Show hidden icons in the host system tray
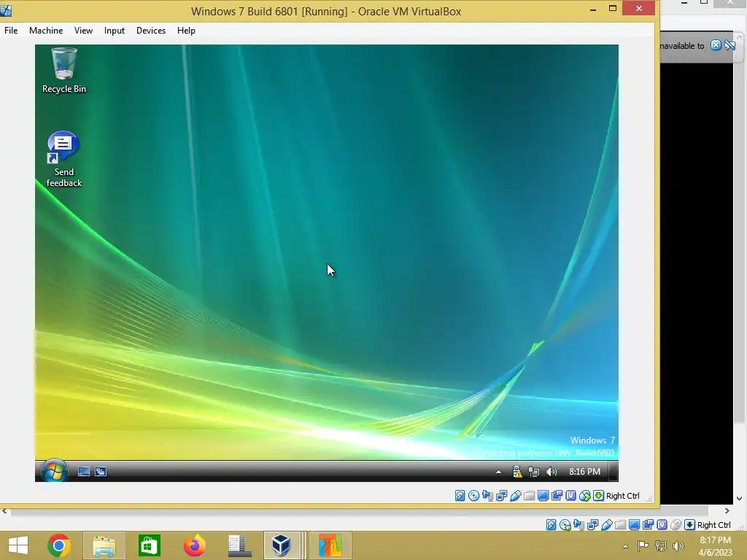 (625, 546)
